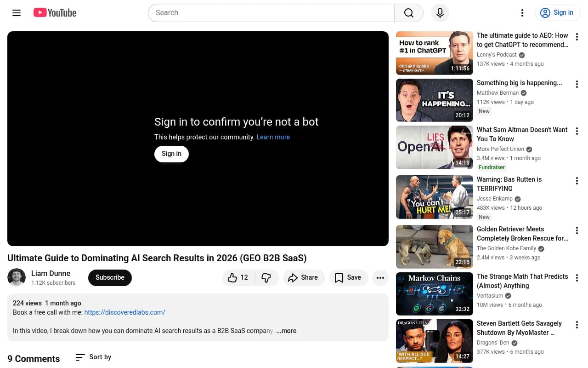Open the Markov Chains video thumbnail
This screenshot has height=368, width=588.
click(x=434, y=294)
